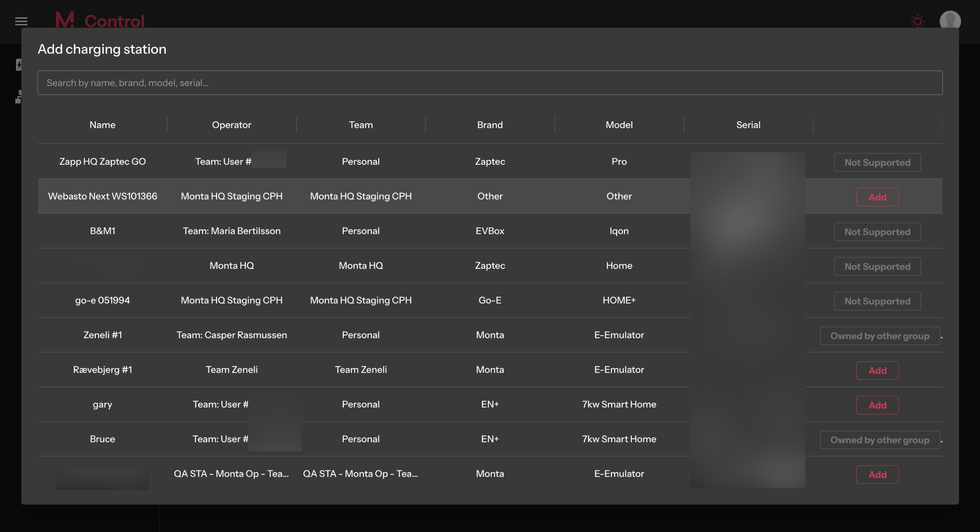Click Owned by other group on Zeneli #1
Image resolution: width=980 pixels, height=532 pixels.
click(x=880, y=336)
